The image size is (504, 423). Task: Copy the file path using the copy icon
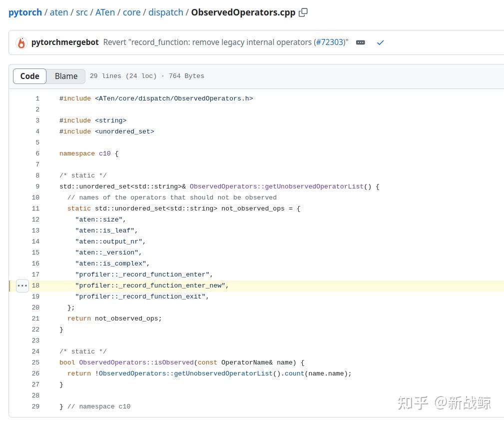[x=303, y=12]
